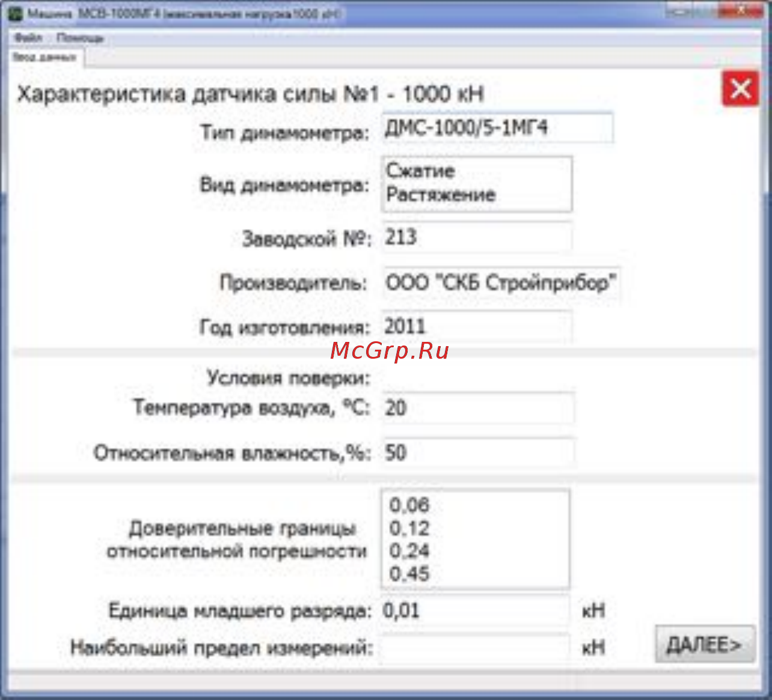Select Сжатие in dynamometer type list
This screenshot has width=772, height=700.
click(x=420, y=171)
